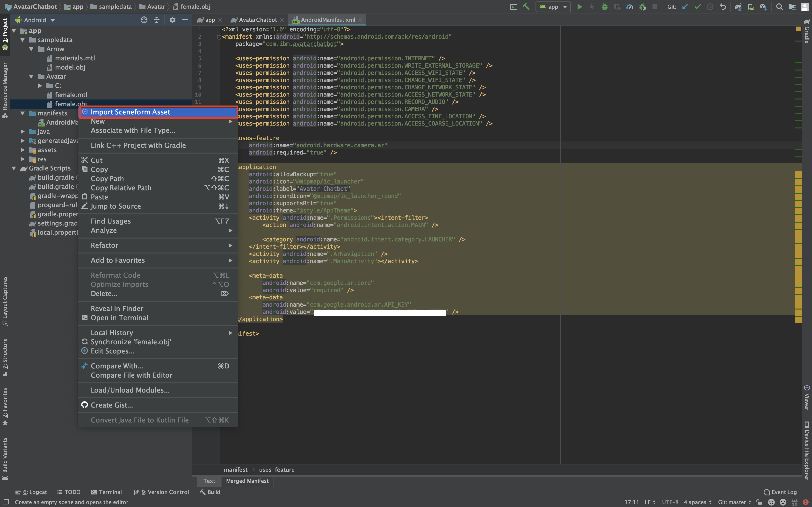Open AVD Manager device icon
The height and width of the screenshot is (507, 812).
(751, 7)
